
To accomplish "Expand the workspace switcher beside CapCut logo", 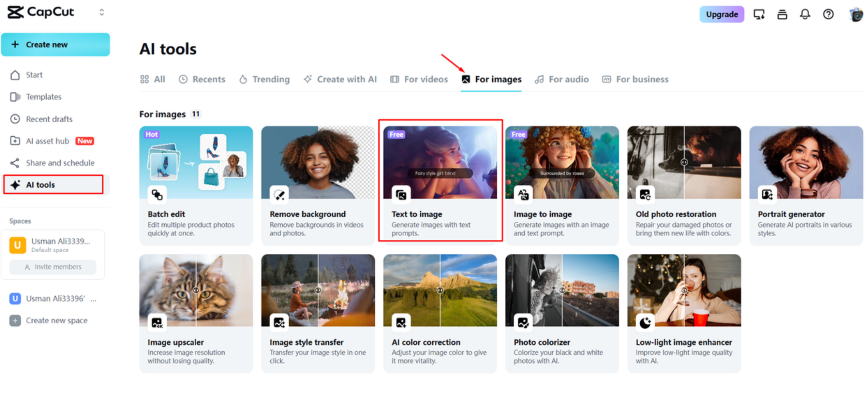I will 102,12.
